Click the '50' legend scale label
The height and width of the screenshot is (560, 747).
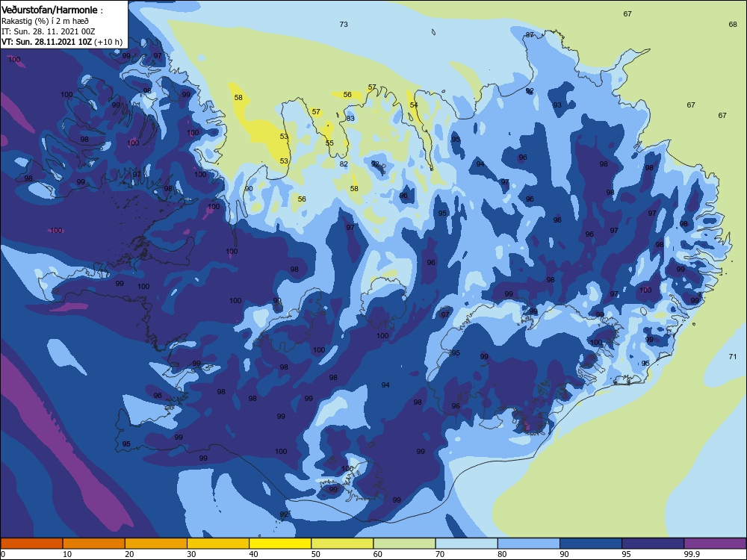tap(315, 554)
